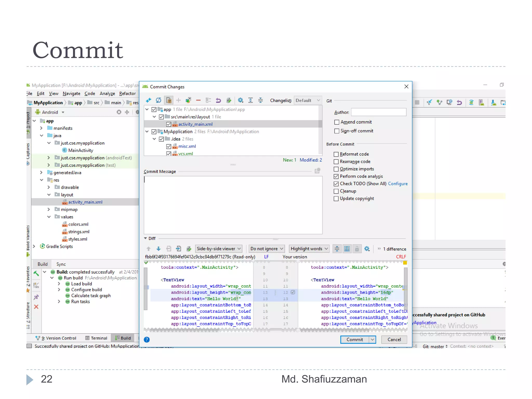Switch to the Sync tab
532x399 pixels.
click(61, 264)
